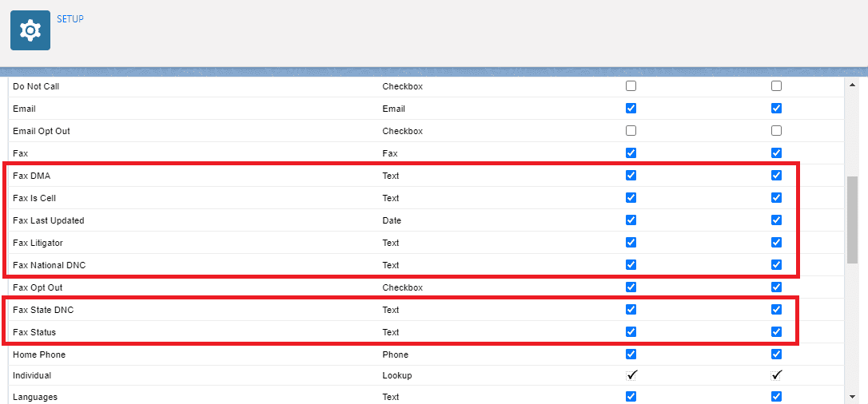Toggle the right Fax Is Cell checkbox
This screenshot has height=404, width=868.
click(x=776, y=198)
